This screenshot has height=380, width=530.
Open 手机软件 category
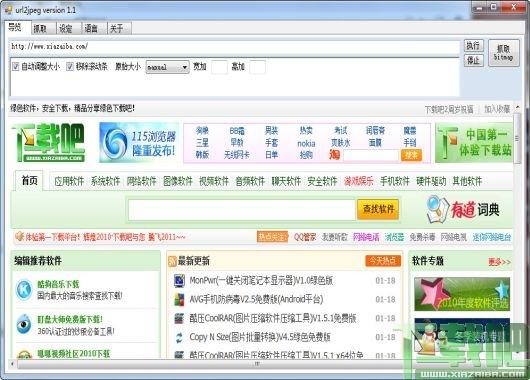tap(395, 181)
